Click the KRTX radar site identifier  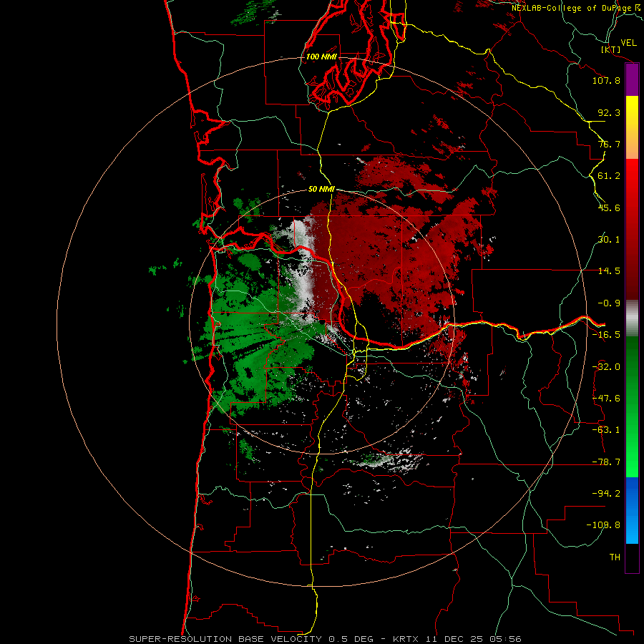click(406, 639)
